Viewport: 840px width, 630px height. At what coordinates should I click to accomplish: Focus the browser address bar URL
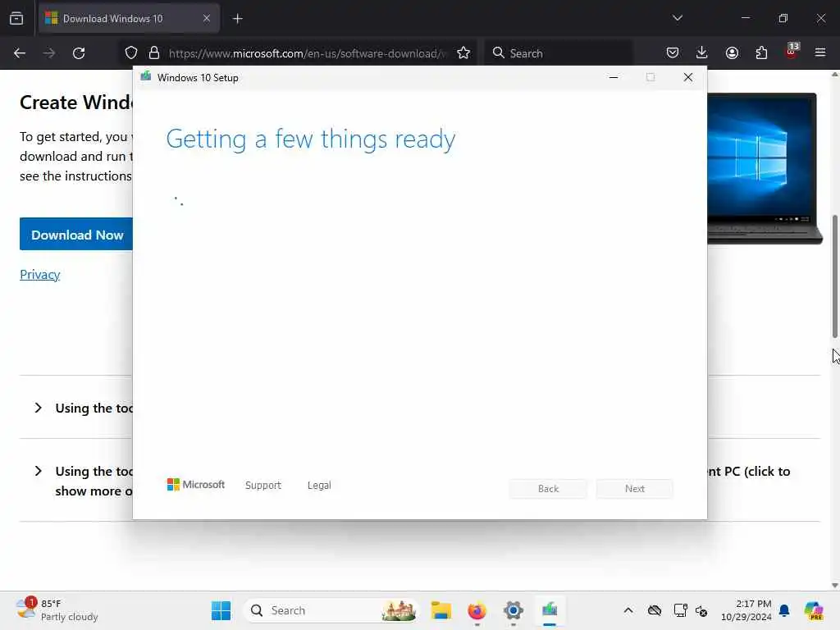(x=307, y=53)
